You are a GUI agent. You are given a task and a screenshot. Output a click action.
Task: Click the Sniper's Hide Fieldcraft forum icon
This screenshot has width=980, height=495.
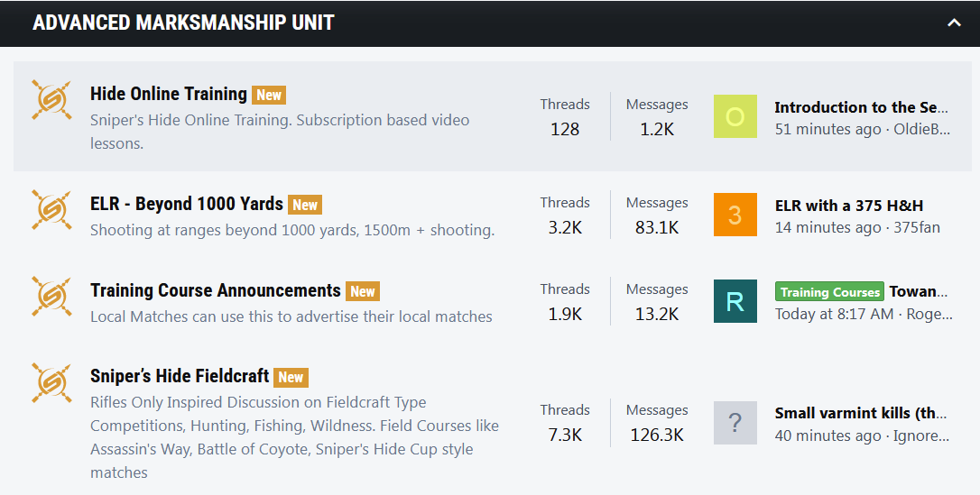click(x=51, y=382)
